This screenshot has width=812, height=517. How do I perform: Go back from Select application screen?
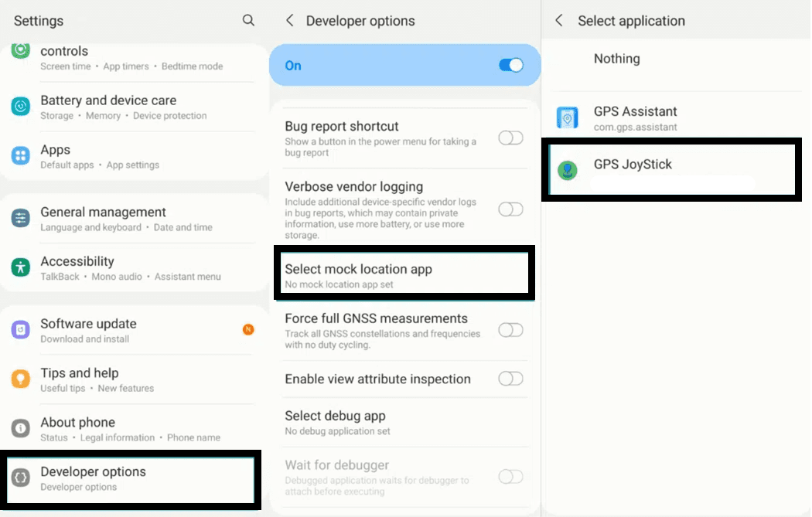(559, 21)
